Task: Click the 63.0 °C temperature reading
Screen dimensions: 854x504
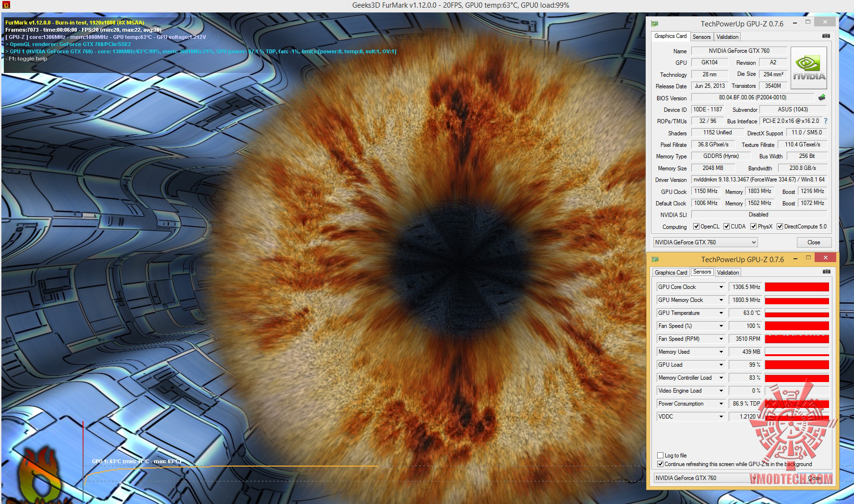Action: 746,313
